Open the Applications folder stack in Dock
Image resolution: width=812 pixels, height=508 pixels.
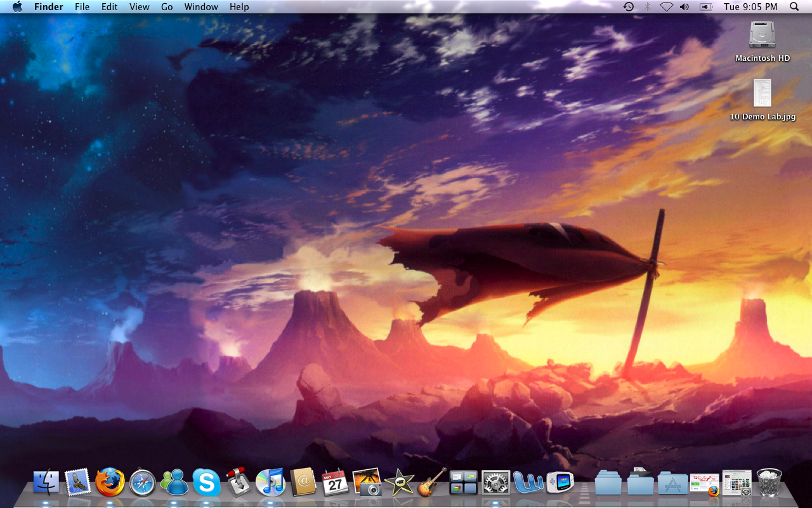[672, 483]
